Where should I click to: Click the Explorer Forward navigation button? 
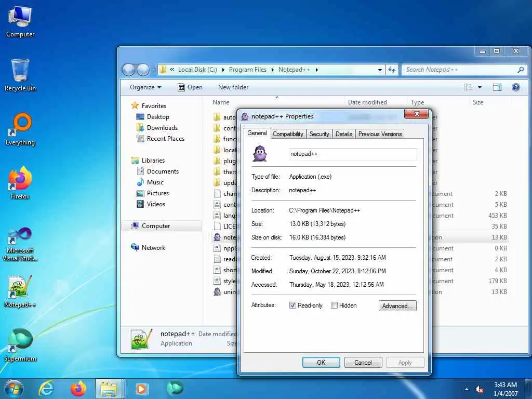(x=143, y=70)
